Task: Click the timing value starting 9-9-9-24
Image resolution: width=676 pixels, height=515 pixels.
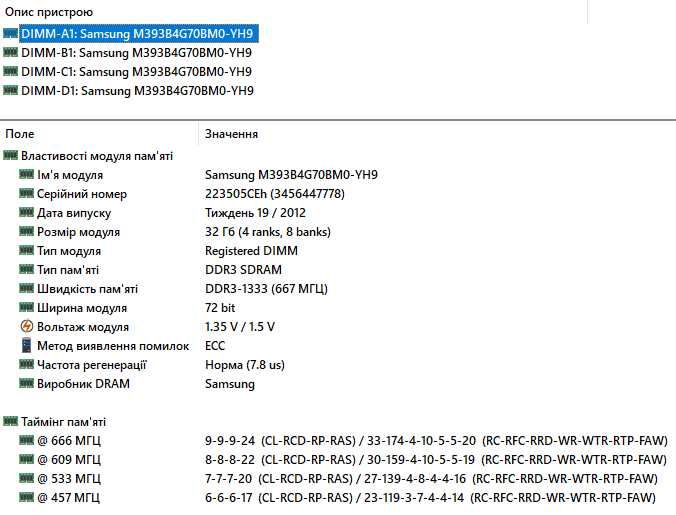Action: coord(436,441)
